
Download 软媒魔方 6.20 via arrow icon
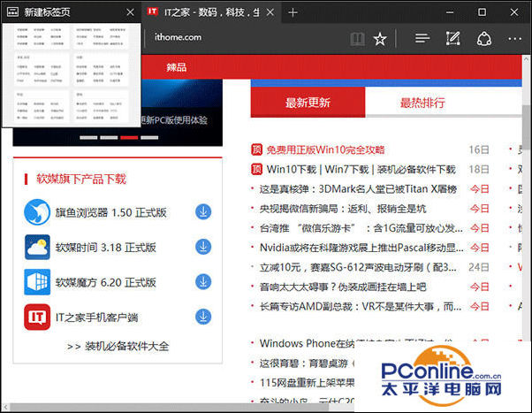click(x=203, y=282)
